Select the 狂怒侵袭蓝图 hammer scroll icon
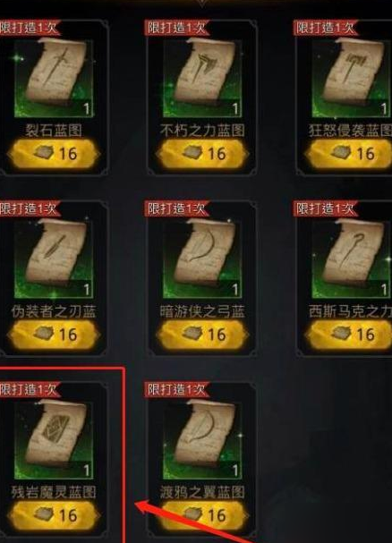Image resolution: width=392 pixels, height=543 pixels. pyautogui.click(x=351, y=78)
